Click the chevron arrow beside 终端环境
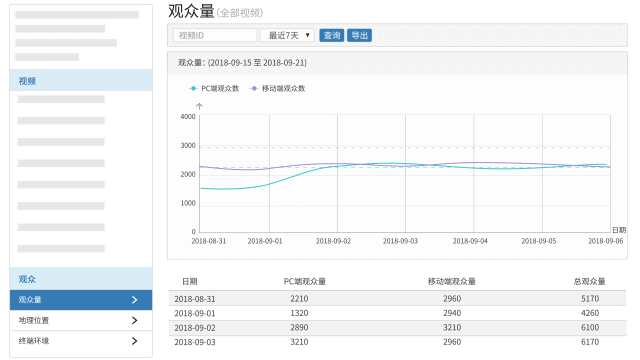This screenshot has width=640, height=360. point(135,341)
